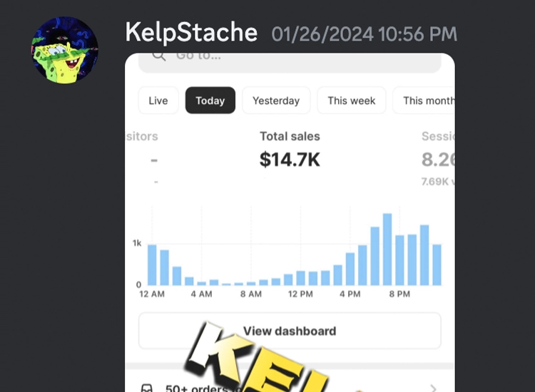Expand the orders row chevron arrow
This screenshot has height=392, width=535.
432,387
